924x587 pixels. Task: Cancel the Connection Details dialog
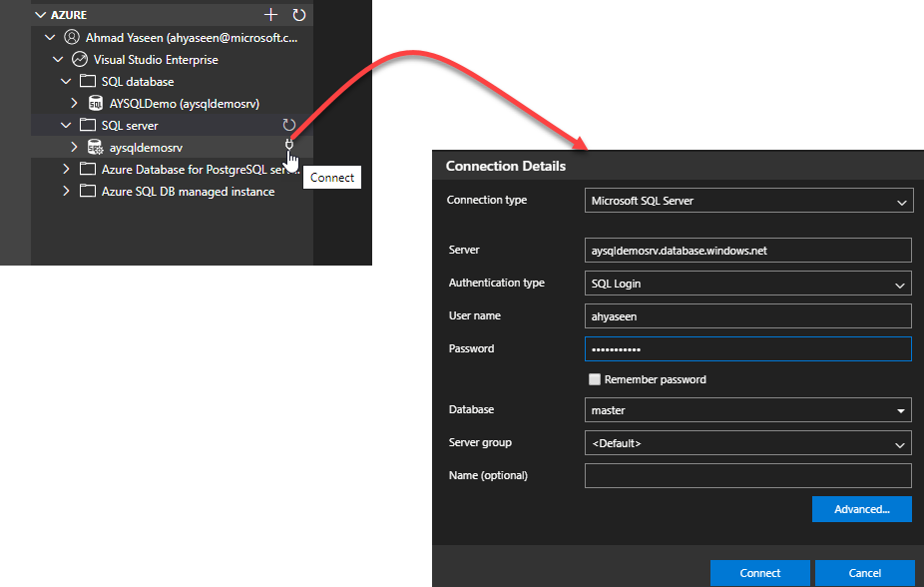pyautogui.click(x=864, y=573)
